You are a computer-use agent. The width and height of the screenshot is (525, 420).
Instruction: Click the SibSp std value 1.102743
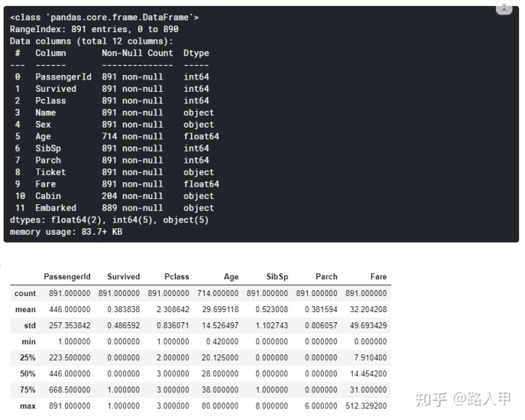click(271, 325)
